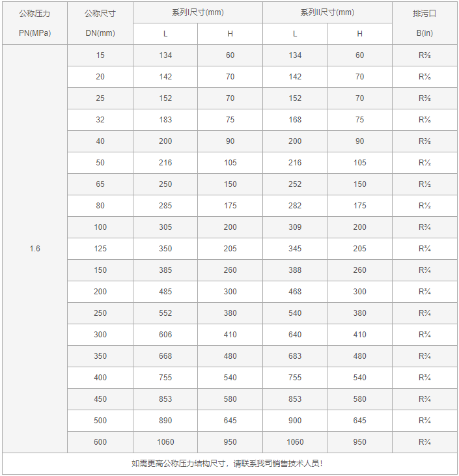Click the 公称尺寸 DN(mm) header cell
Image resolution: width=459 pixels, height=476 pixels.
[100, 23]
